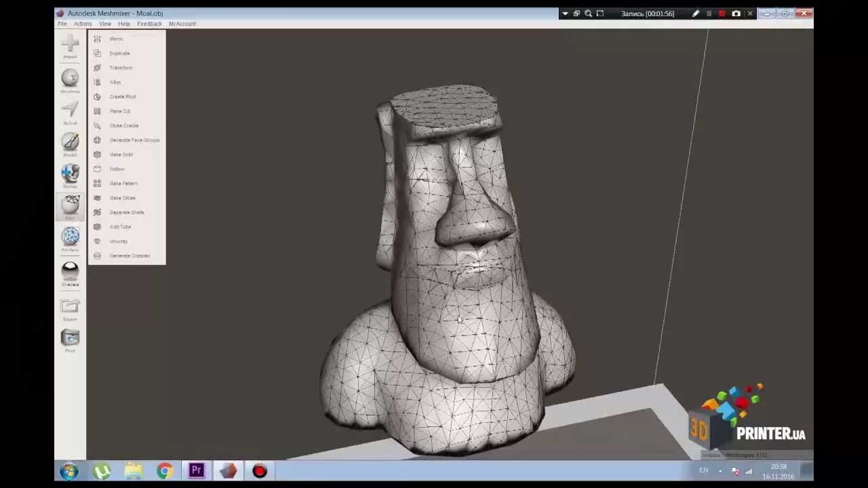Click the recorder zoom magnifier icon

589,14
